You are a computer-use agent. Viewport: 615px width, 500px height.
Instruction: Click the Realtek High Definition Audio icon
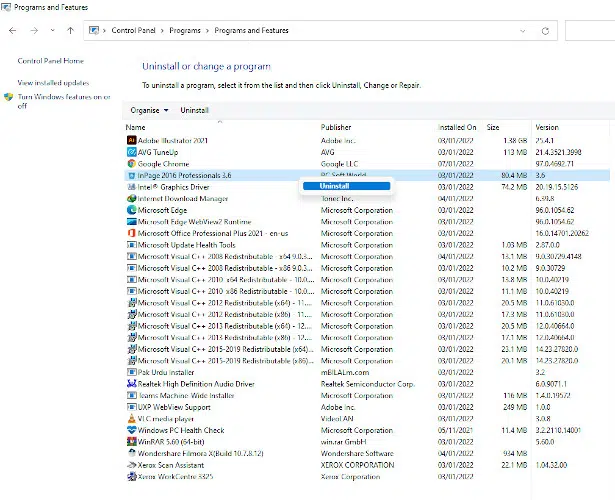pyautogui.click(x=132, y=384)
